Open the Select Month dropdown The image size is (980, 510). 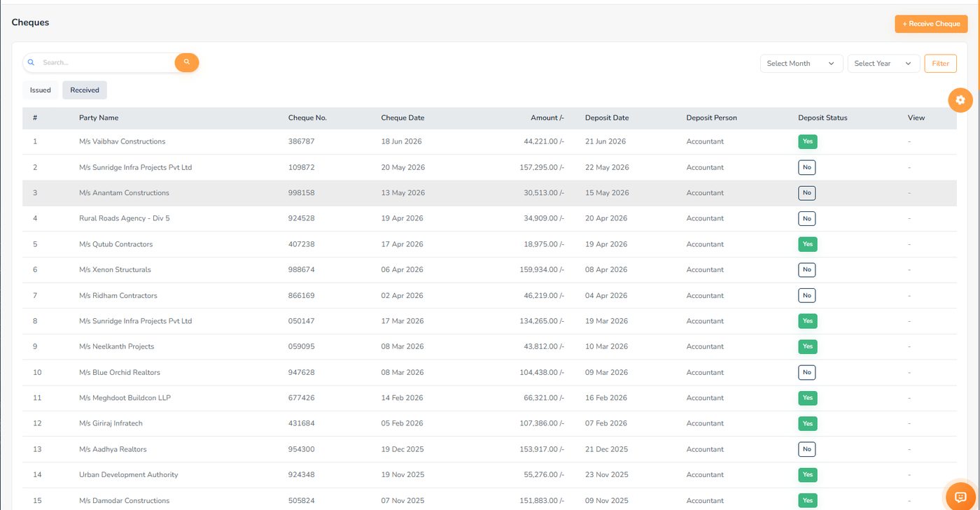[x=801, y=64]
